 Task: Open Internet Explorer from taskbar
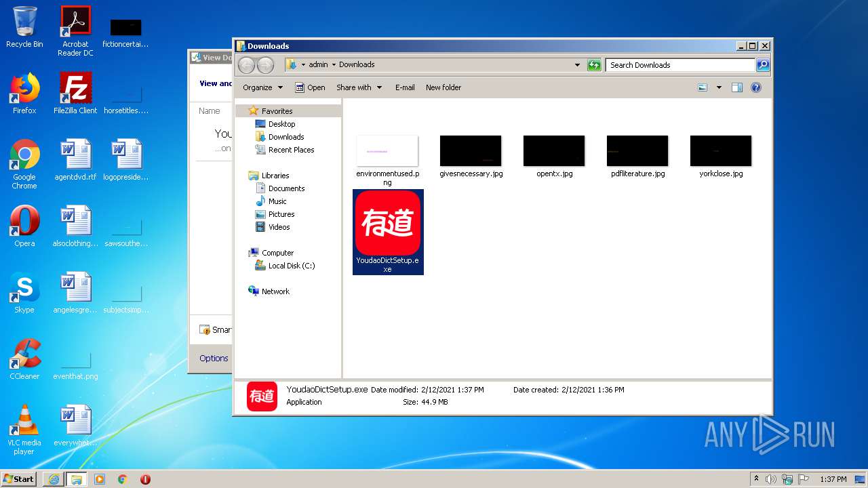click(54, 479)
